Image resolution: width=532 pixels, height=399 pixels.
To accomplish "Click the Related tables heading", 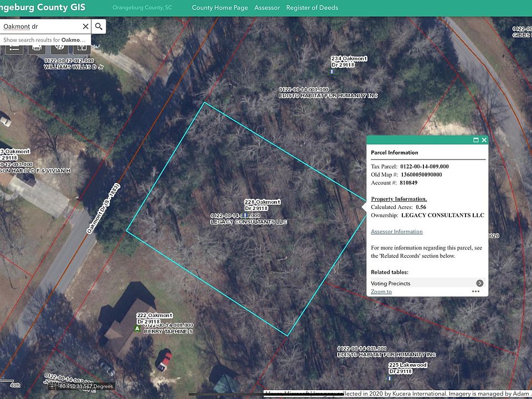I will (x=390, y=272).
